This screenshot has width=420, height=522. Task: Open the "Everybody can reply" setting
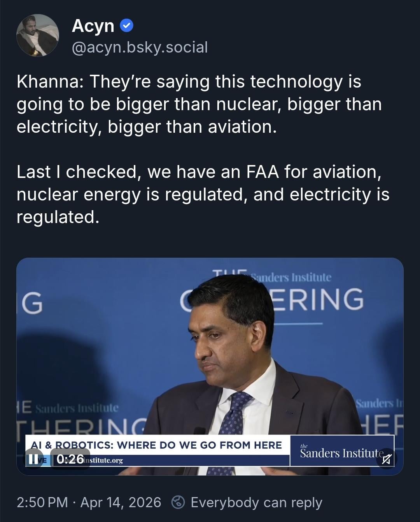coord(256,502)
